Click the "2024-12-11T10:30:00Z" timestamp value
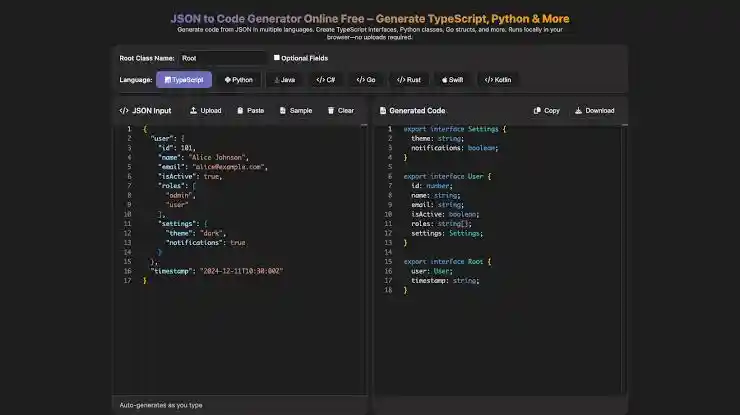The image size is (740, 415). [241, 271]
